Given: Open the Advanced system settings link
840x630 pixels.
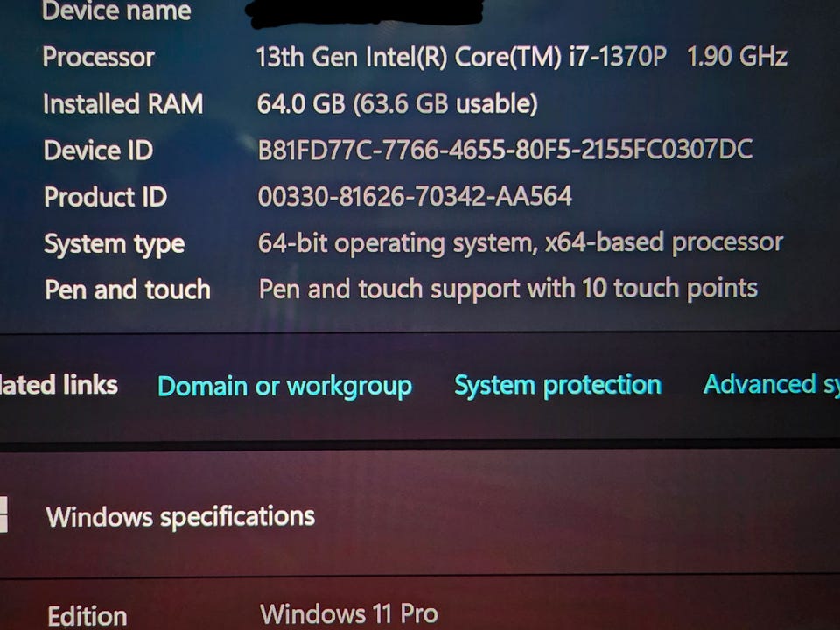Looking at the screenshot, I should click(x=772, y=384).
